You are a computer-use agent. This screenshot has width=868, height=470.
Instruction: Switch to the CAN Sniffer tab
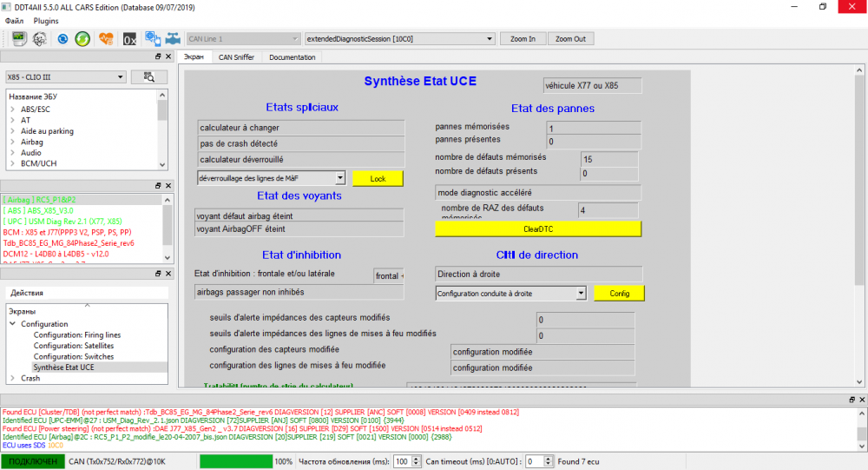[236, 57]
